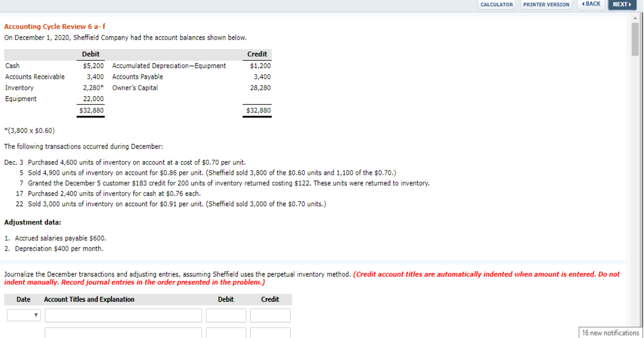Viewport: 644px width, 338px height.
Task: Click the journal table's Debit header
Action: click(226, 299)
